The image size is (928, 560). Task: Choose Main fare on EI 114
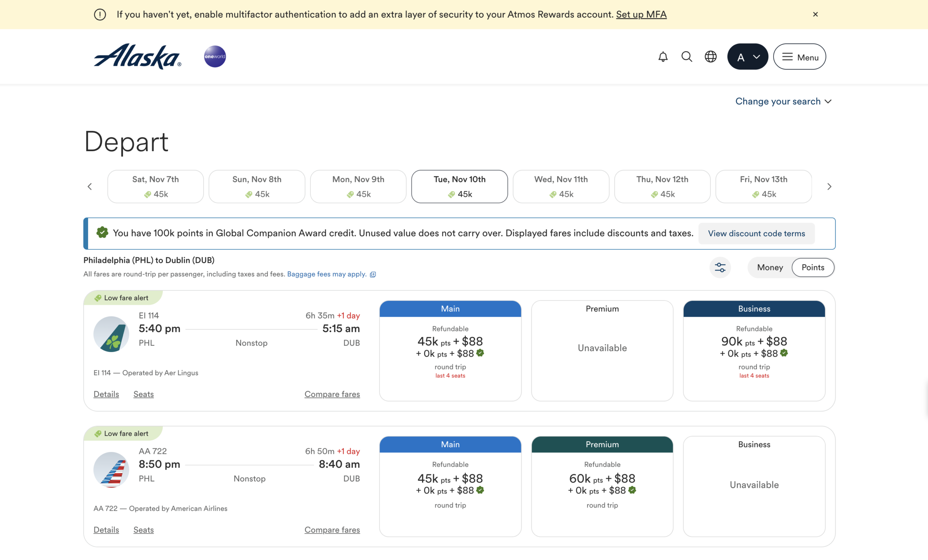(450, 350)
